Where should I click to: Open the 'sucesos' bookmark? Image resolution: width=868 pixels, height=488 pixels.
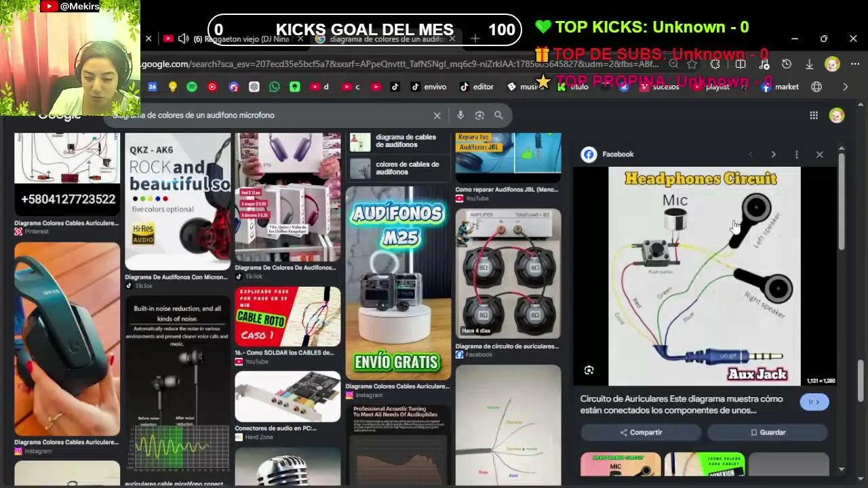point(660,87)
